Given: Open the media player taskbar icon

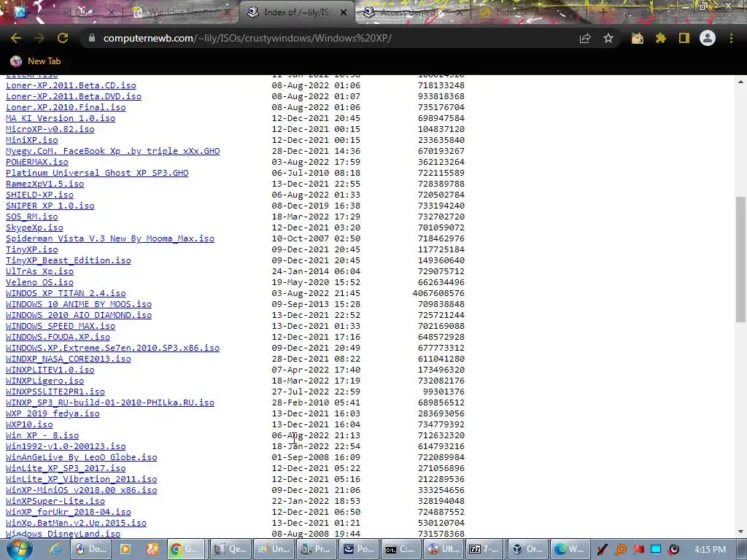Looking at the screenshot, I should pyautogui.click(x=125, y=549).
